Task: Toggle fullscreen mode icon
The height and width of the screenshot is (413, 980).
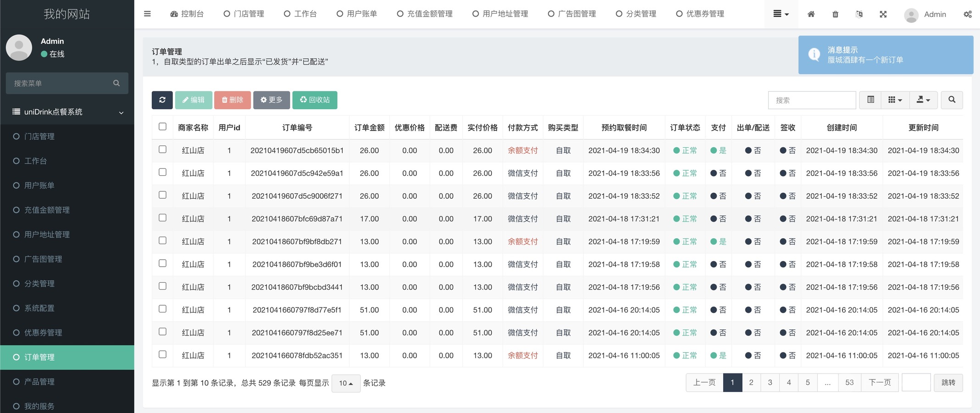Action: click(883, 14)
